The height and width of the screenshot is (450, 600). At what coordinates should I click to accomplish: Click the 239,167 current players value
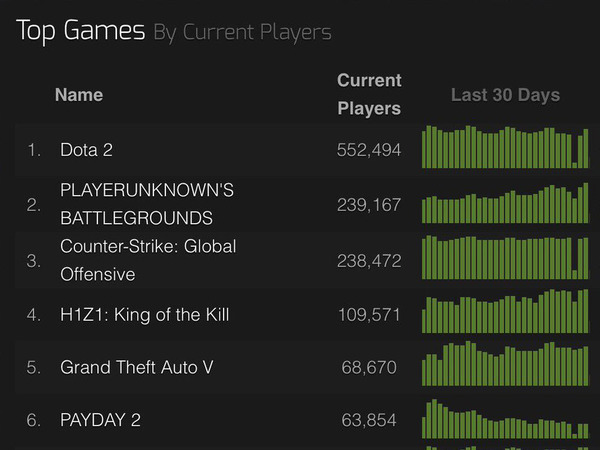pos(369,205)
